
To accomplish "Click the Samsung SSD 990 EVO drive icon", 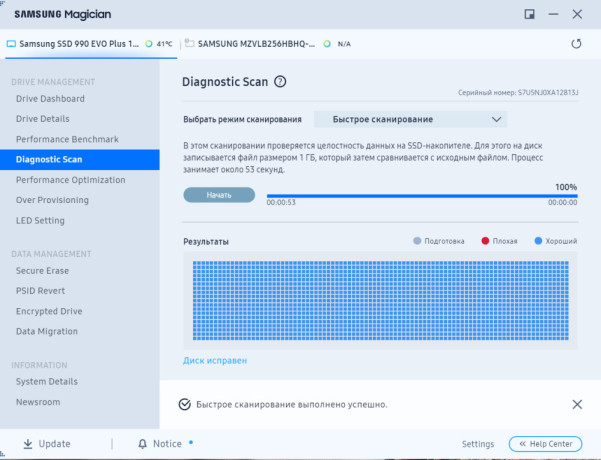I will click(11, 44).
